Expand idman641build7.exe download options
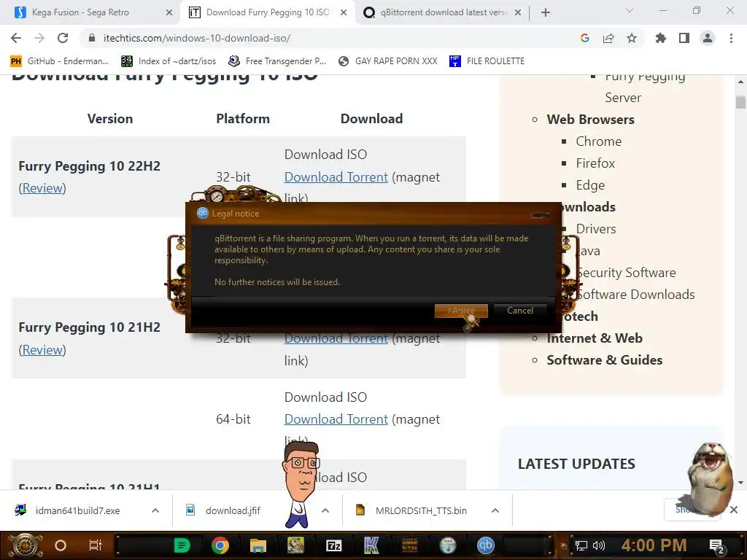Screen dimensions: 747x560 point(155,510)
